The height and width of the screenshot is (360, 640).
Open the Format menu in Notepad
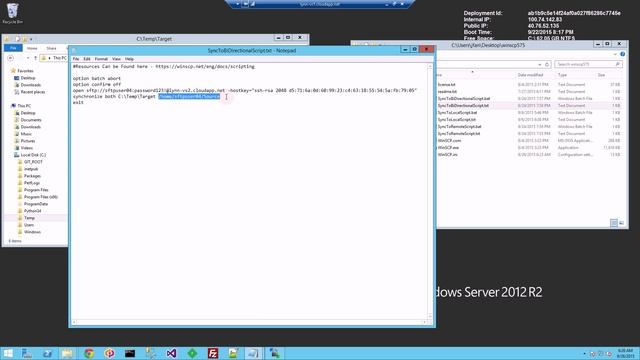(101, 59)
